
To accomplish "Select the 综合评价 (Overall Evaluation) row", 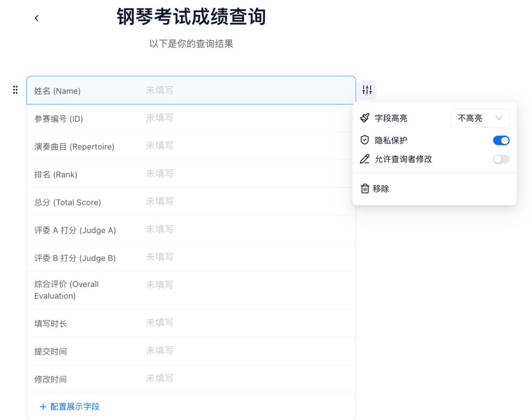I will pyautogui.click(x=191, y=290).
